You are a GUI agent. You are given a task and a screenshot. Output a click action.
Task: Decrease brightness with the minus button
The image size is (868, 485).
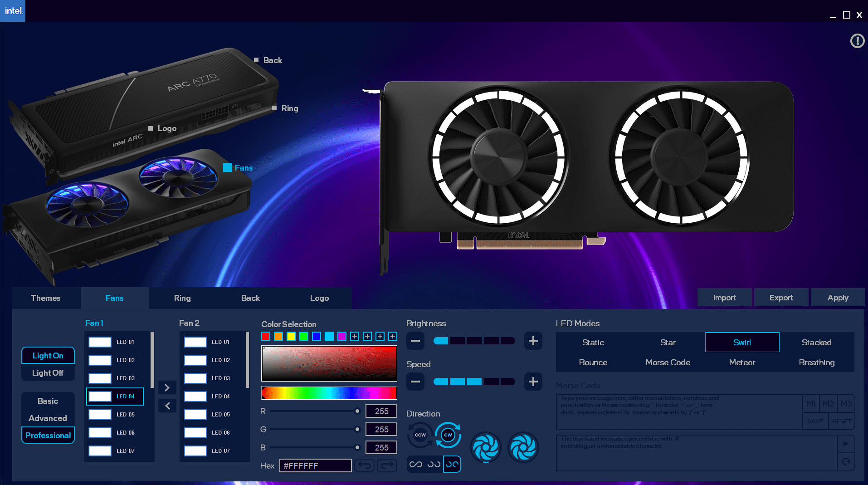[415, 341]
